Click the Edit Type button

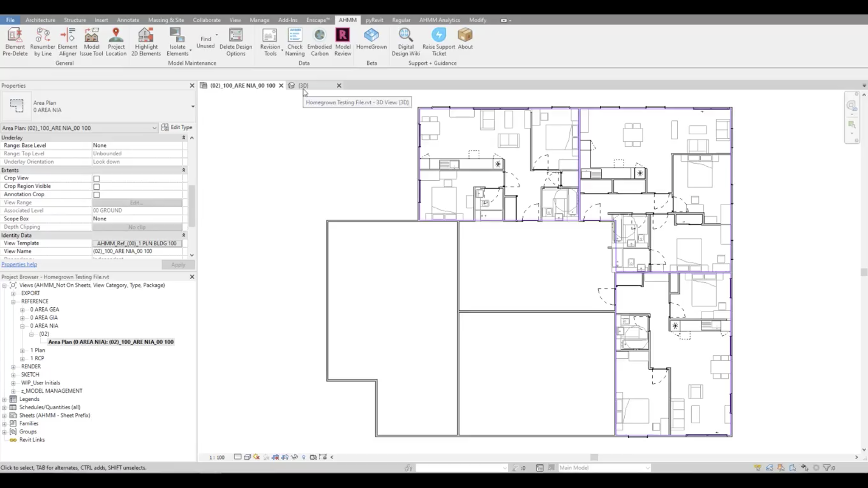click(x=177, y=127)
